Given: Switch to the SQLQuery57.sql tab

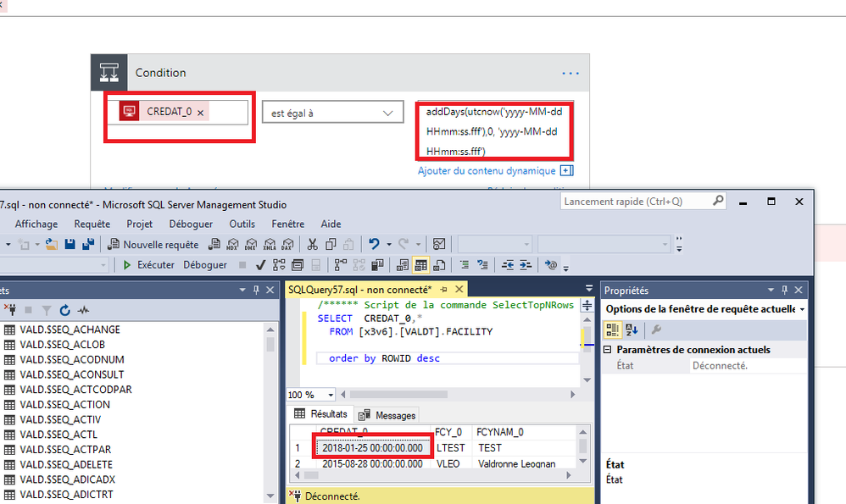Looking at the screenshot, I should 360,290.
